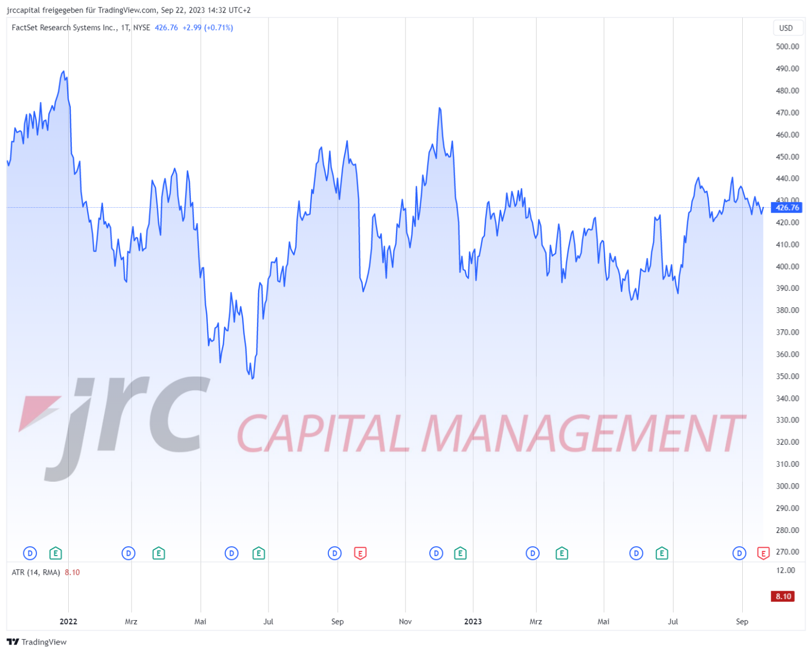Open the green earnings marker just before 2023
812x653 pixels.
(460, 554)
